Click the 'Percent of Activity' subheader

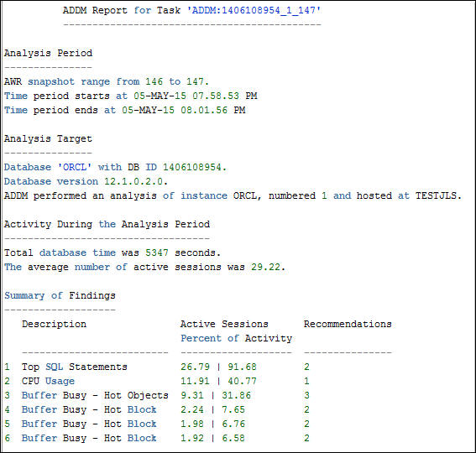point(236,338)
